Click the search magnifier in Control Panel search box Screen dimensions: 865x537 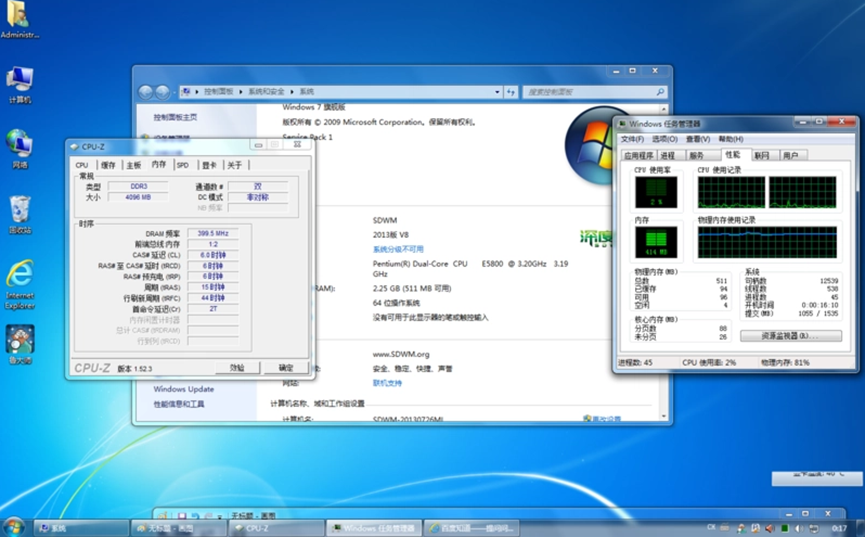pos(660,92)
